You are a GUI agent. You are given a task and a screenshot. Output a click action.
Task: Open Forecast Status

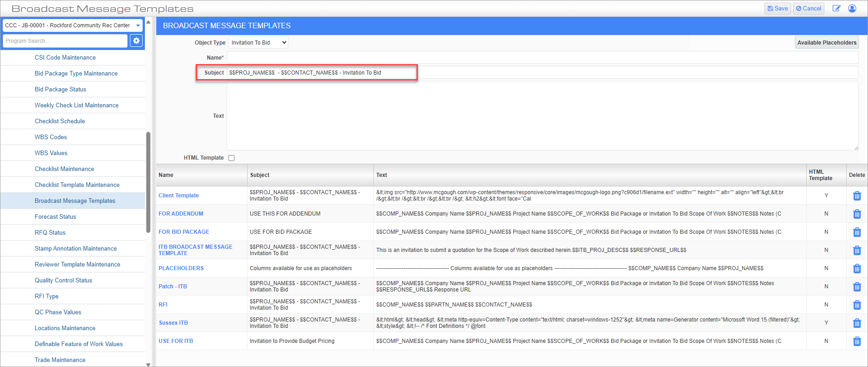pos(55,216)
